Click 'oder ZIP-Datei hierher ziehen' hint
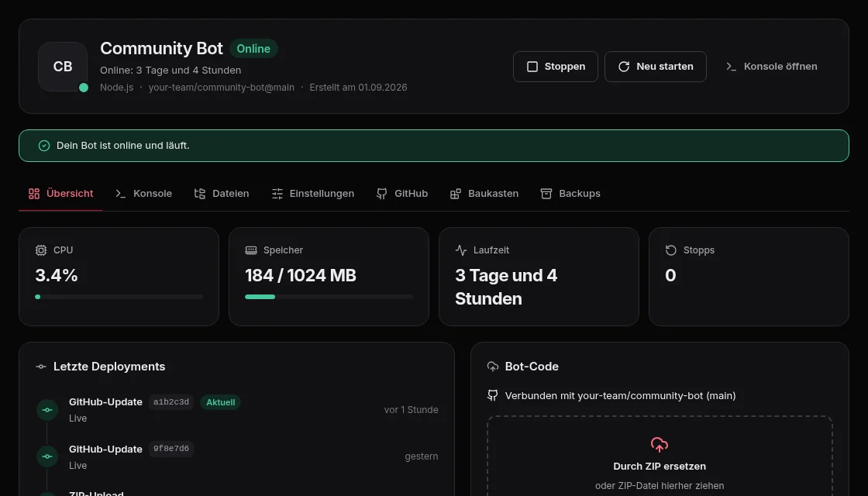 click(660, 486)
